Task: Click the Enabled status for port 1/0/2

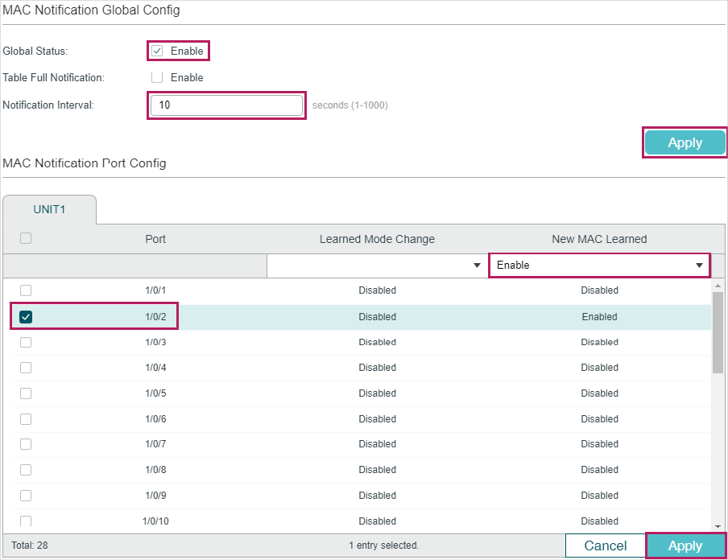Action: point(599,317)
